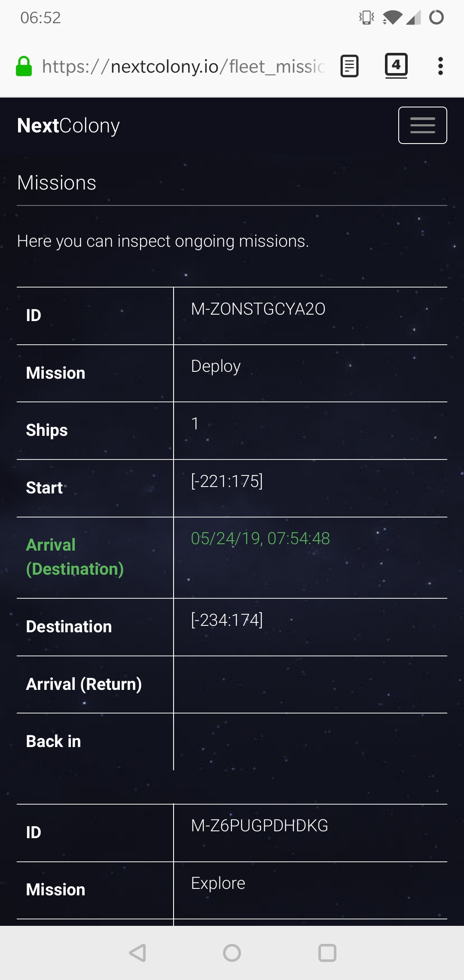Select mission ID M-Z6PUGPDHDKG
The width and height of the screenshot is (464, 980).
point(259,826)
